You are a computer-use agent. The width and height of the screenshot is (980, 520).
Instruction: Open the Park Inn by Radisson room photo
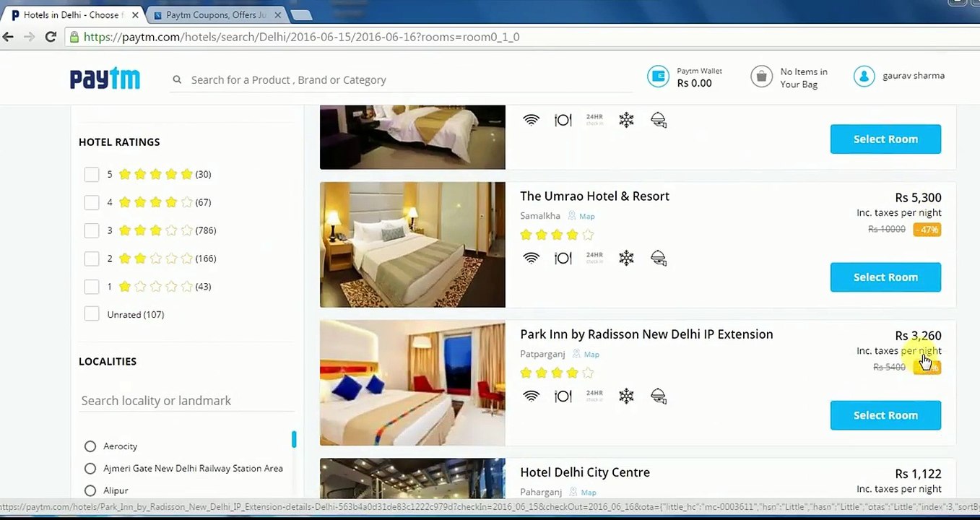coord(412,383)
